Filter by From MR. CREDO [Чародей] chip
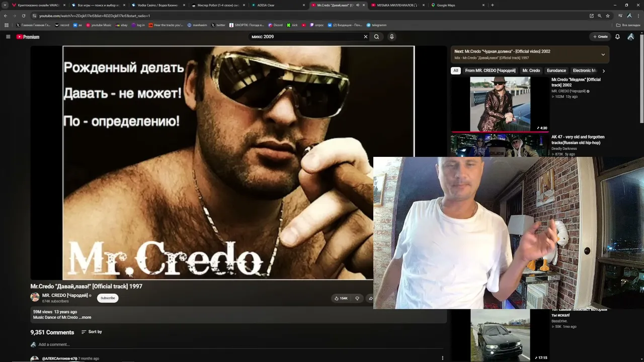 [x=490, y=71]
